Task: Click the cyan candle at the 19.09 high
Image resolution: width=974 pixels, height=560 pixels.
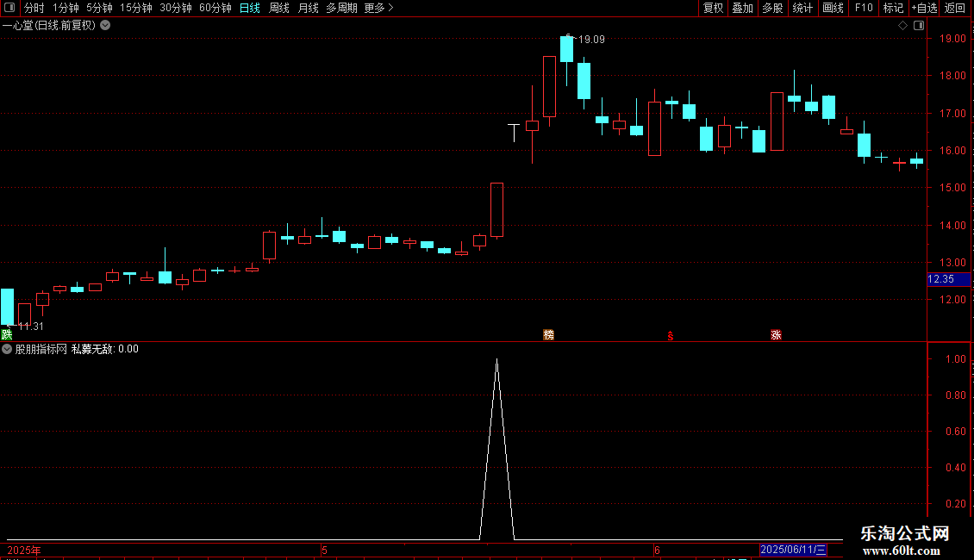Action: click(x=566, y=49)
